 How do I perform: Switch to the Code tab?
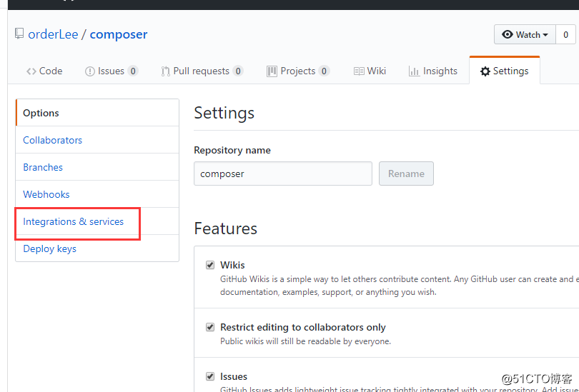click(x=44, y=71)
